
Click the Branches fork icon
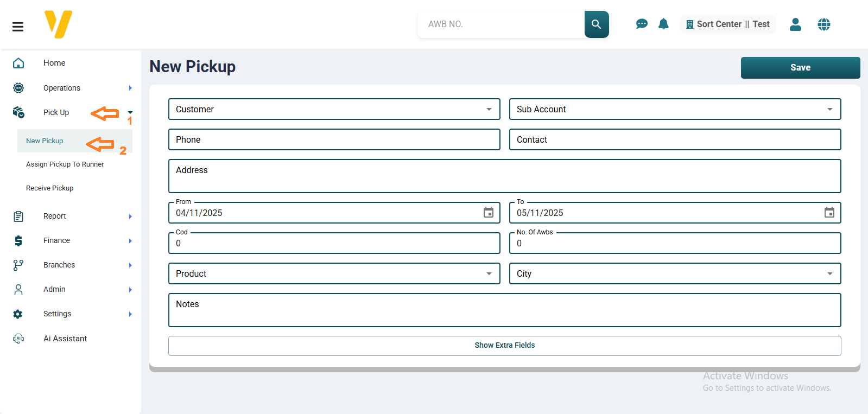(18, 265)
